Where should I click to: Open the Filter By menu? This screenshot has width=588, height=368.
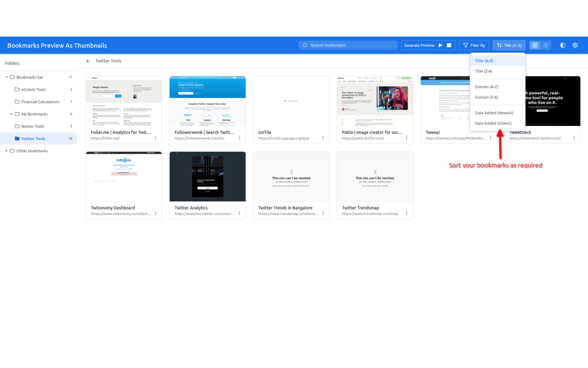click(x=474, y=45)
